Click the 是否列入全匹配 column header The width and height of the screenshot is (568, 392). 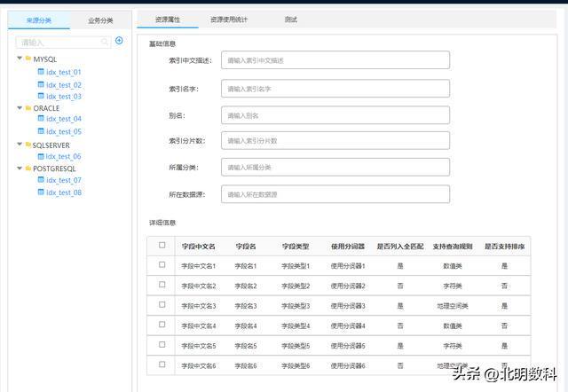pyautogui.click(x=400, y=247)
